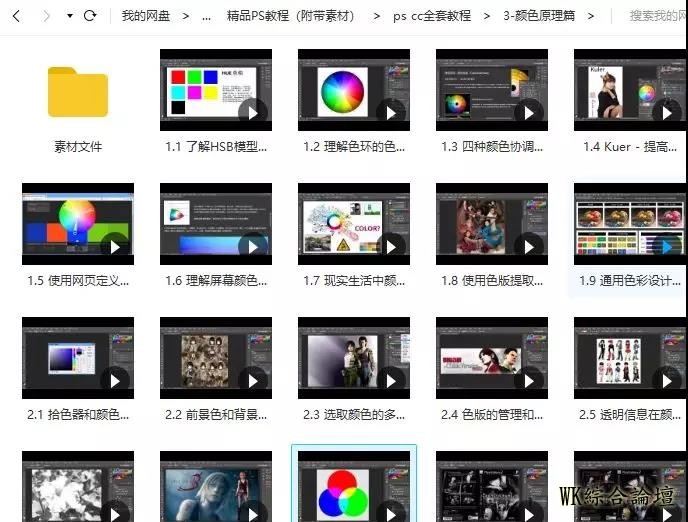The width and height of the screenshot is (688, 522).
Task: Expand the breadcrumb ellipsis
Action: (206, 18)
